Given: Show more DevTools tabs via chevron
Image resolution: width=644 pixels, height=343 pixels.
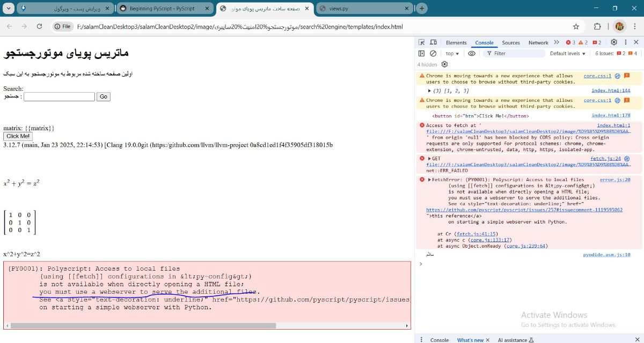Looking at the screenshot, I should [557, 42].
